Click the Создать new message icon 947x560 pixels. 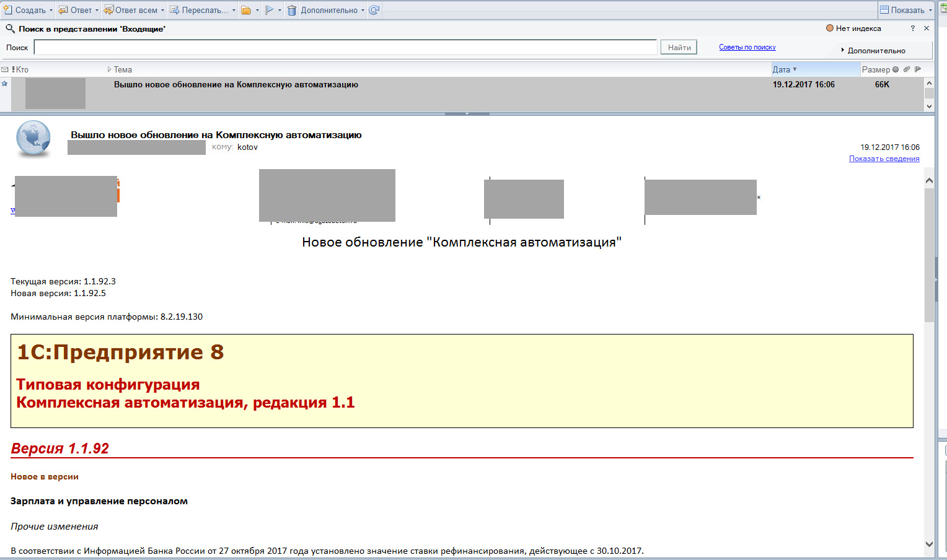pos(8,10)
